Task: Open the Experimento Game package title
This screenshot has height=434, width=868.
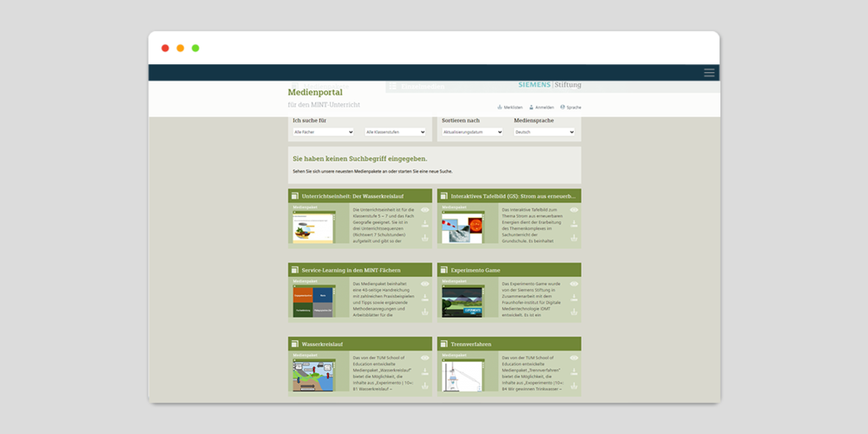Action: point(475,270)
